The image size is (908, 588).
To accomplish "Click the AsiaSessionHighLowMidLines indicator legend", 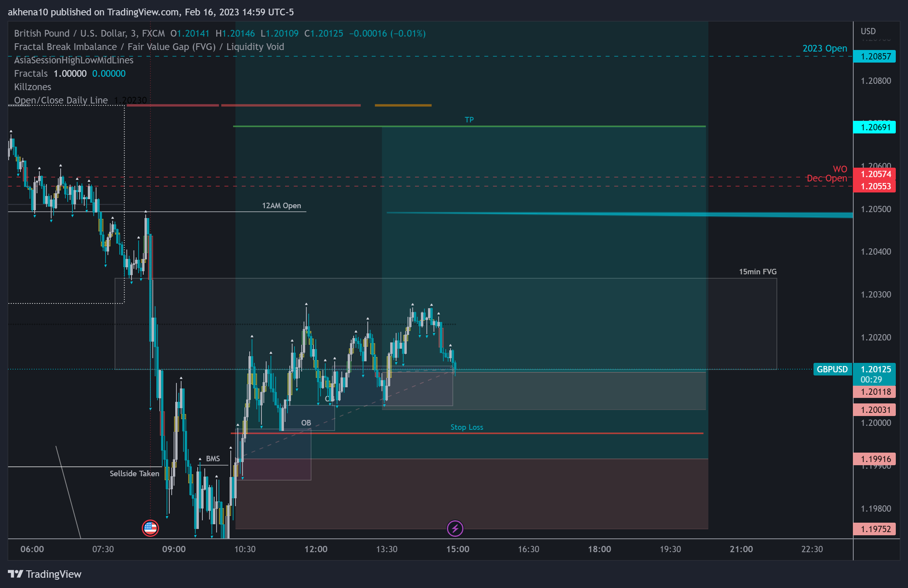I will [x=74, y=60].
